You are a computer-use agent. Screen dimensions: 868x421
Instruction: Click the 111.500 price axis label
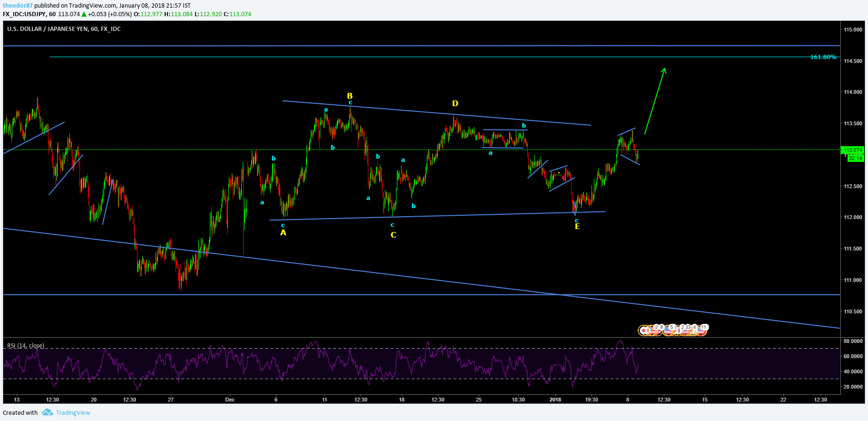point(853,249)
